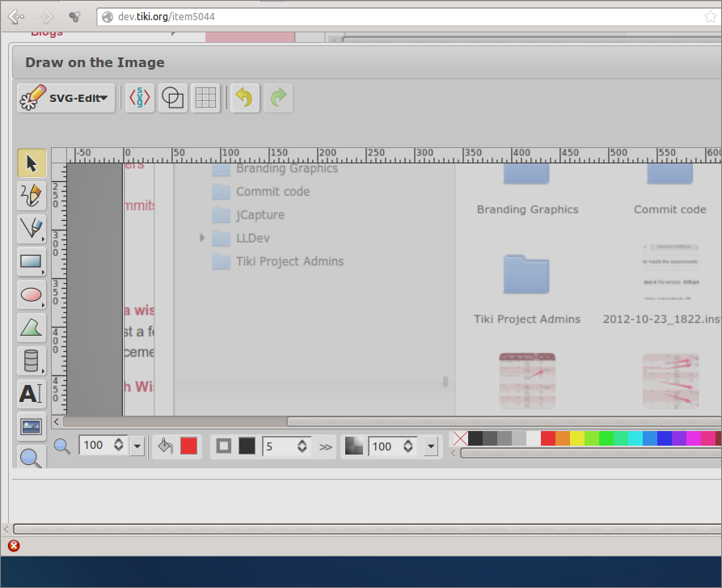
Task: Pick the orange palette color
Action: (563, 438)
